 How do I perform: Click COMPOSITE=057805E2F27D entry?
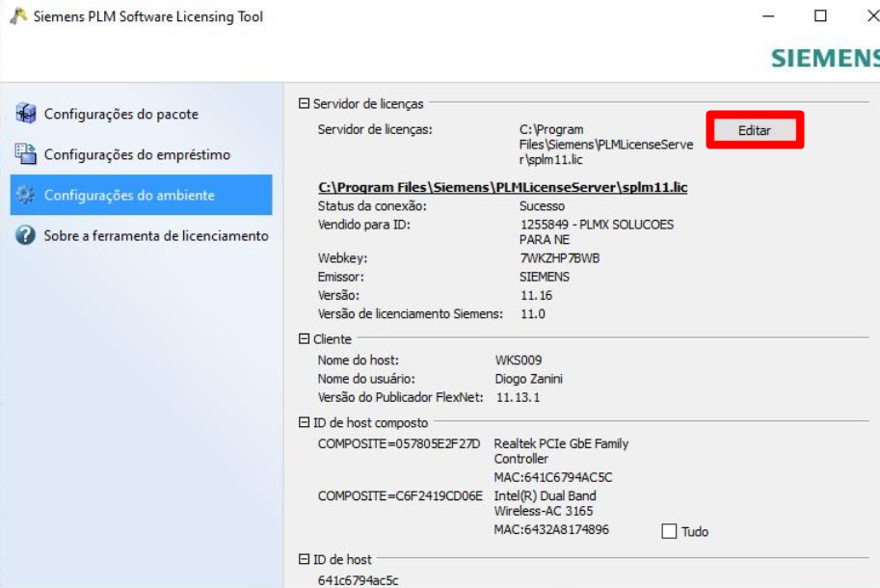[399, 443]
